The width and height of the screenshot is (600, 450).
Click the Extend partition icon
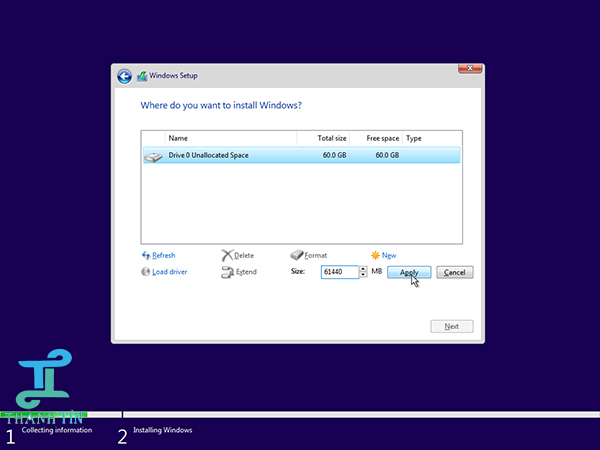click(227, 272)
